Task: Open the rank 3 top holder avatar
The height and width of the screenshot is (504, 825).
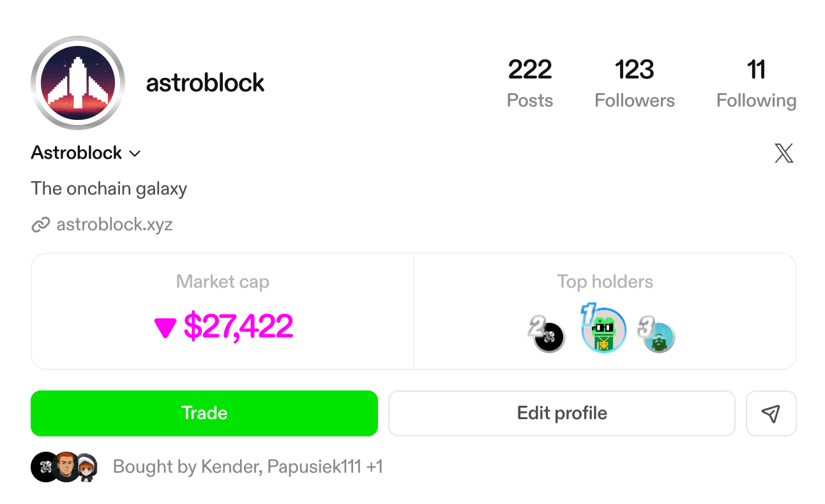Action: click(x=659, y=337)
